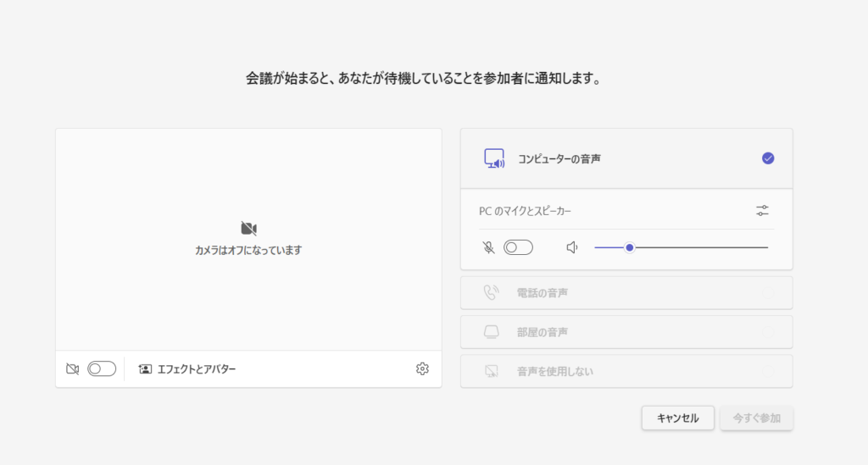The height and width of the screenshot is (465, 868).
Task: Enable the microphone toggle switch
Action: coord(518,247)
